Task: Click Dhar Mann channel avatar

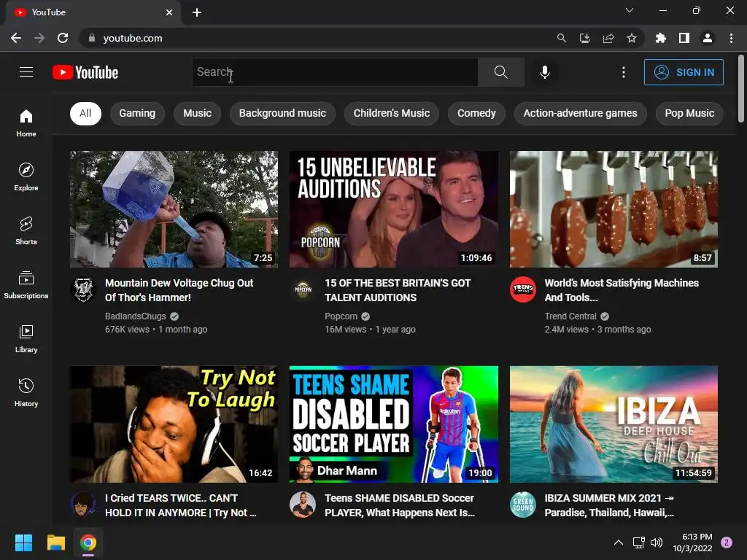Action: [x=303, y=505]
